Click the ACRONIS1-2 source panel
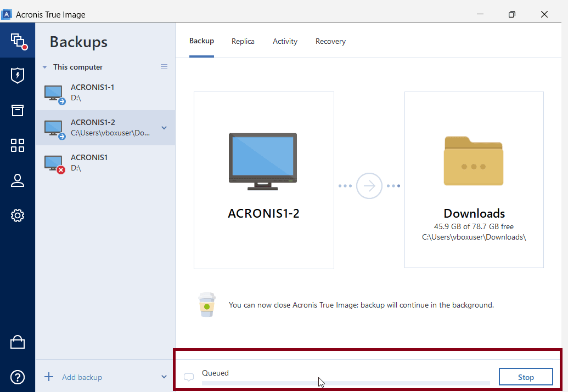Viewport: 568px width, 392px height. coord(264,180)
